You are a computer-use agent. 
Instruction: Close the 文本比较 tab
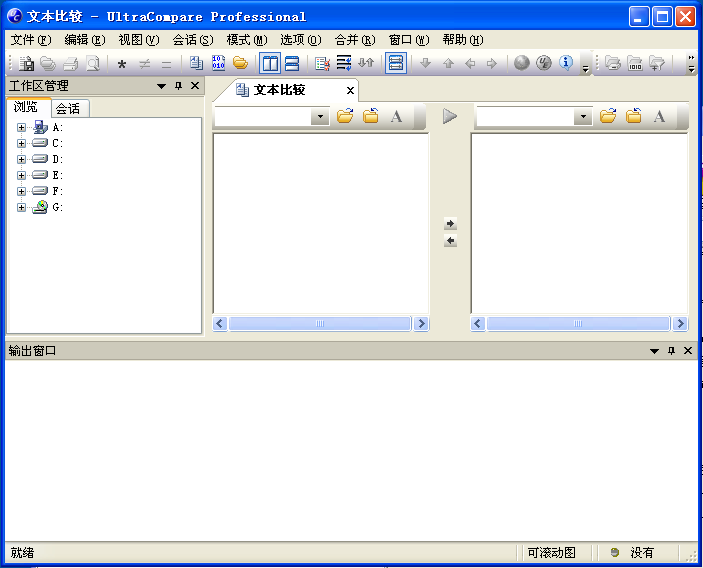pyautogui.click(x=350, y=91)
